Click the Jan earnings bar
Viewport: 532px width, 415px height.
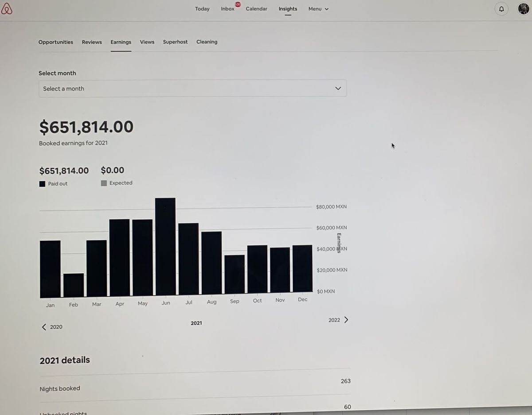50,269
